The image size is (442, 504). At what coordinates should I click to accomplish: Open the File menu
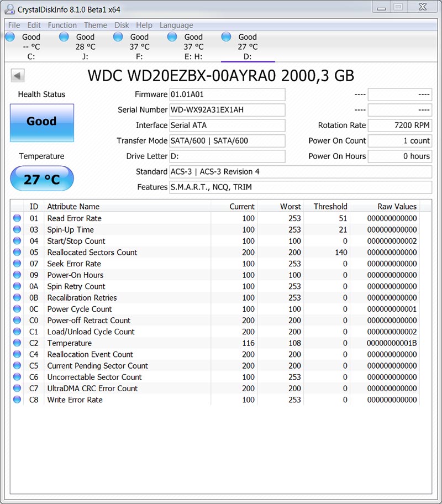click(x=14, y=25)
